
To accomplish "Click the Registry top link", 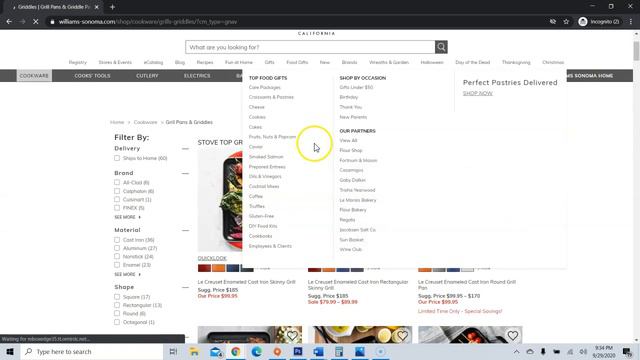I will coord(78,62).
